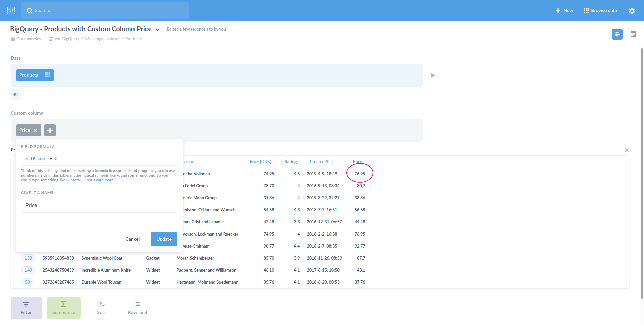Open the Learn more link about formulas

(x=104, y=180)
